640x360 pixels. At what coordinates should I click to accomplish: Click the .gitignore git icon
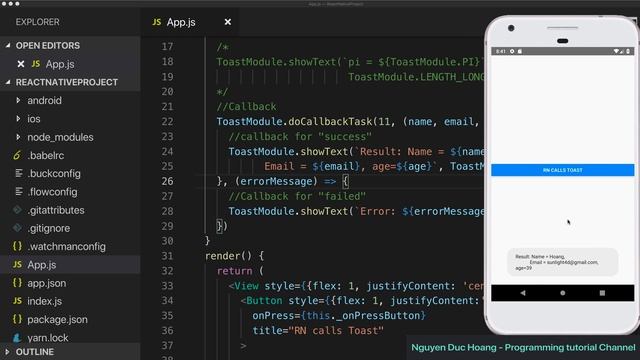pos(17,228)
